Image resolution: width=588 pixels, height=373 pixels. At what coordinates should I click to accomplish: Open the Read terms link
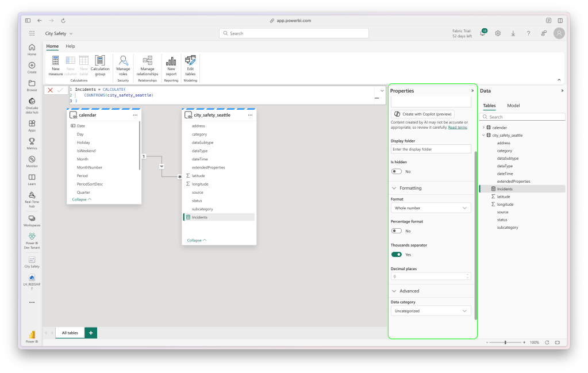(458, 128)
